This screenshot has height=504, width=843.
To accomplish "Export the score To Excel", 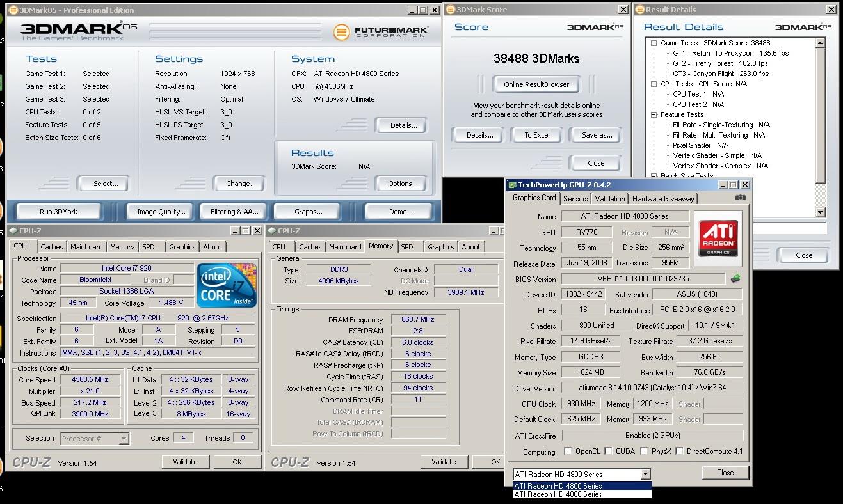I will [x=537, y=135].
